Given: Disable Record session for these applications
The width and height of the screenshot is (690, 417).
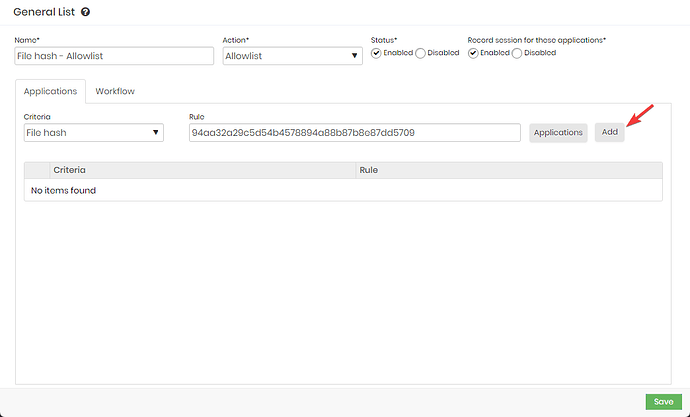Looking at the screenshot, I should click(517, 53).
